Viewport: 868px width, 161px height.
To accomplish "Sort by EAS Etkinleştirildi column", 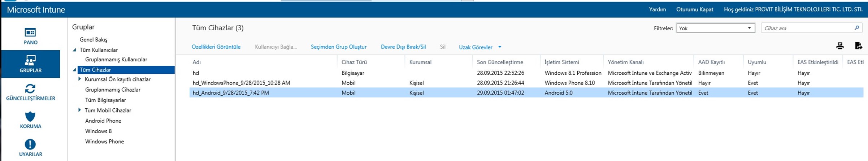I will [x=818, y=62].
